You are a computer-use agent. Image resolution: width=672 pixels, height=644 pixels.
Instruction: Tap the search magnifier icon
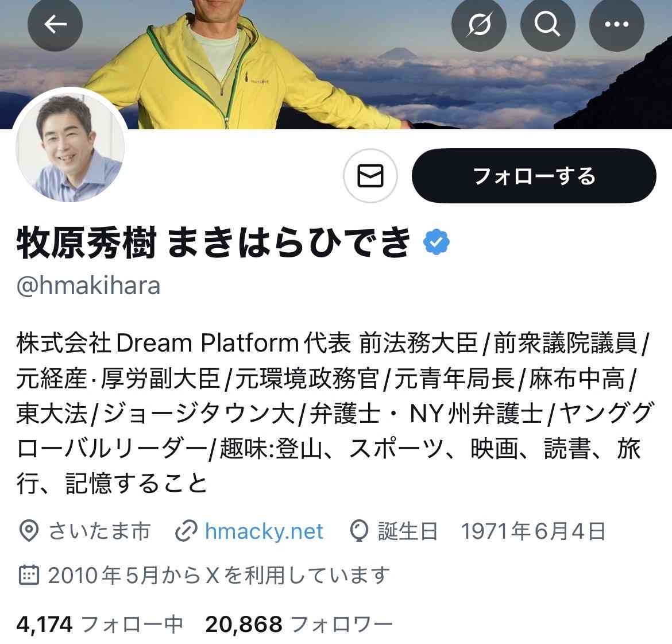pos(548,24)
